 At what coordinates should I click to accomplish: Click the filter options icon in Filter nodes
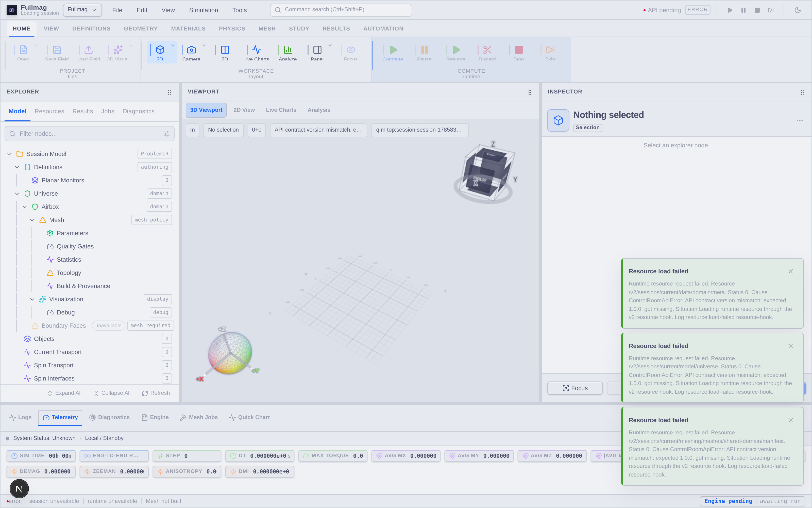coord(166,134)
